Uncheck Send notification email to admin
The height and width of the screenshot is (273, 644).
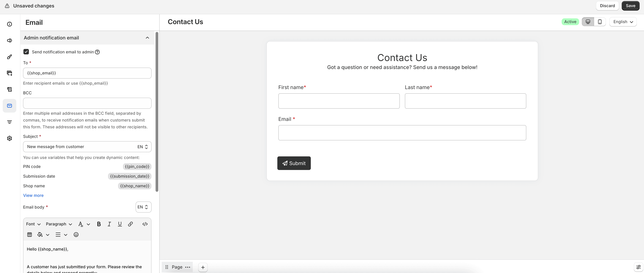pos(26,52)
